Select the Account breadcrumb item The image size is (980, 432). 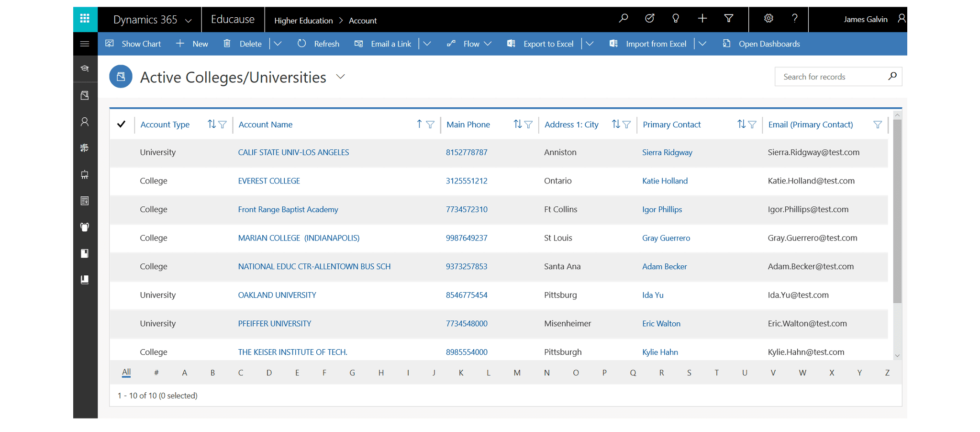[363, 21]
